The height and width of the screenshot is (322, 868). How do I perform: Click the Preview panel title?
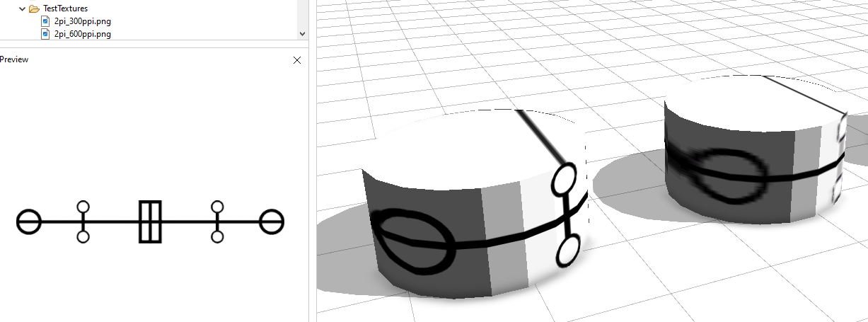tap(14, 59)
